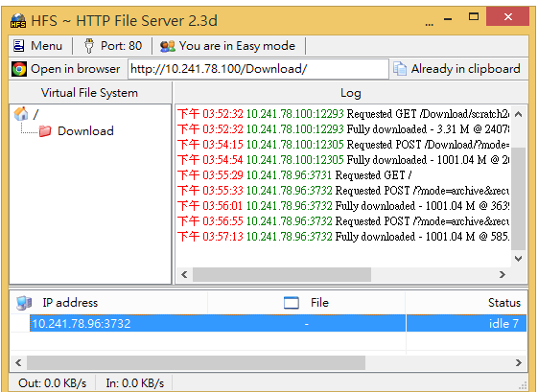Click the window icon in File header
This screenshot has width=538, height=392.
click(x=292, y=303)
